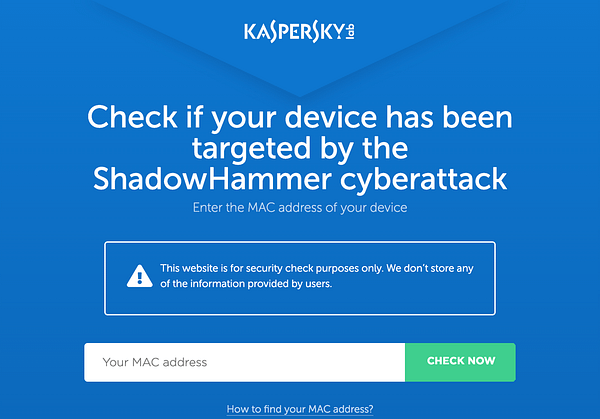Click the 'targeted by the' heading line
The image size is (600, 419).
300,148
